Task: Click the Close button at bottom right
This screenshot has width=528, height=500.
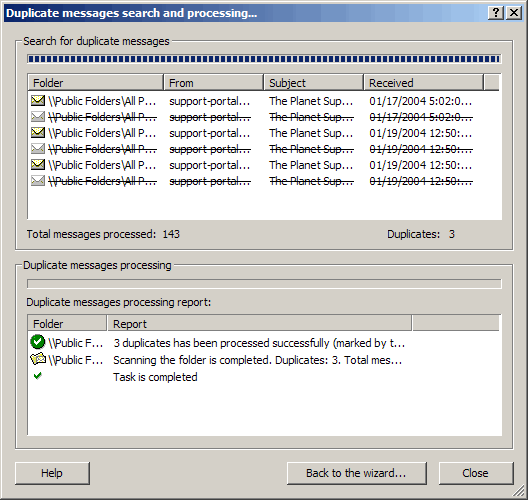Action: pyautogui.click(x=476, y=473)
